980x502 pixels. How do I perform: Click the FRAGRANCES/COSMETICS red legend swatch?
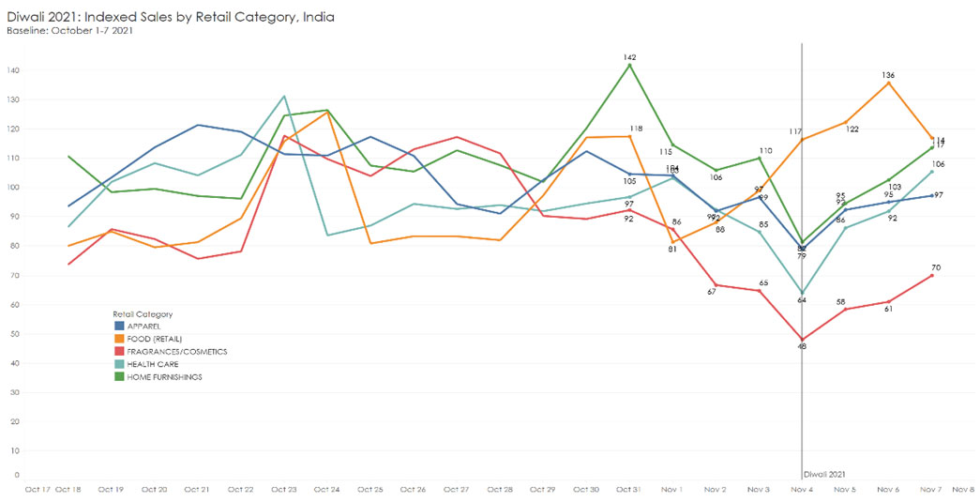coord(107,352)
